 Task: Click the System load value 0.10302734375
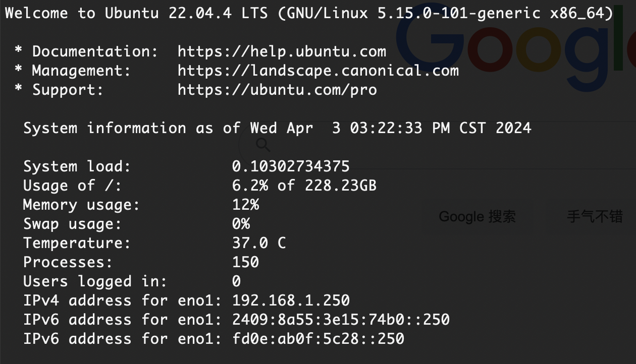point(291,166)
